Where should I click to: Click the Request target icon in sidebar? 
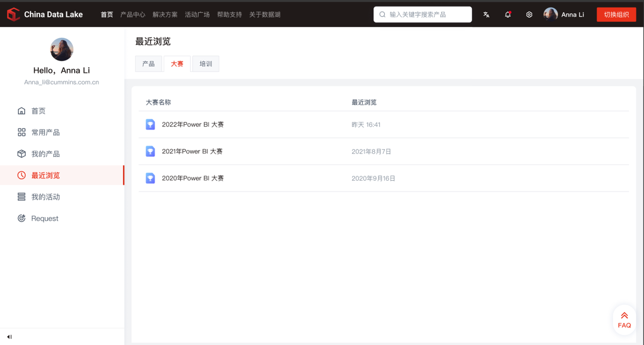22,218
